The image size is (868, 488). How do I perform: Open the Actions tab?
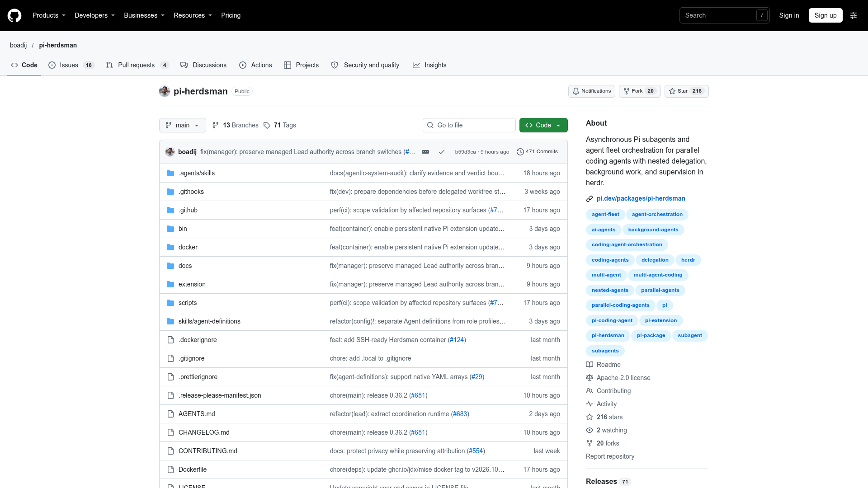tap(255, 65)
